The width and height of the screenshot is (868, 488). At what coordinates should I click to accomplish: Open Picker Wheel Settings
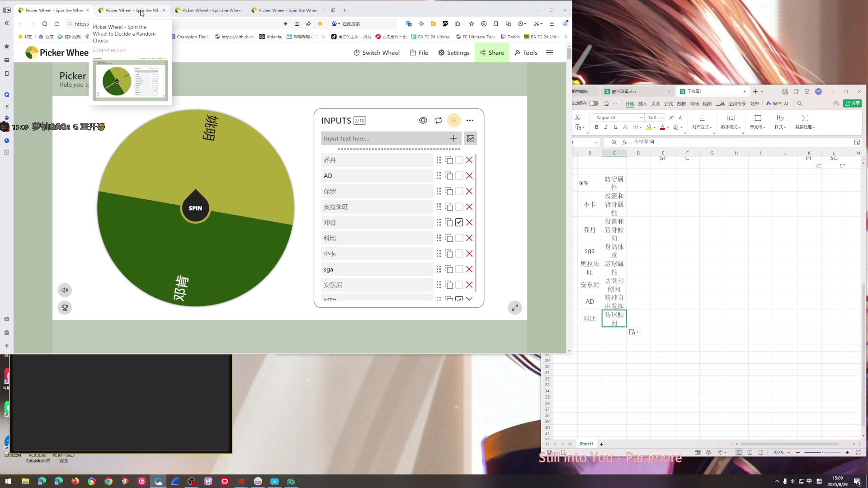tap(454, 53)
